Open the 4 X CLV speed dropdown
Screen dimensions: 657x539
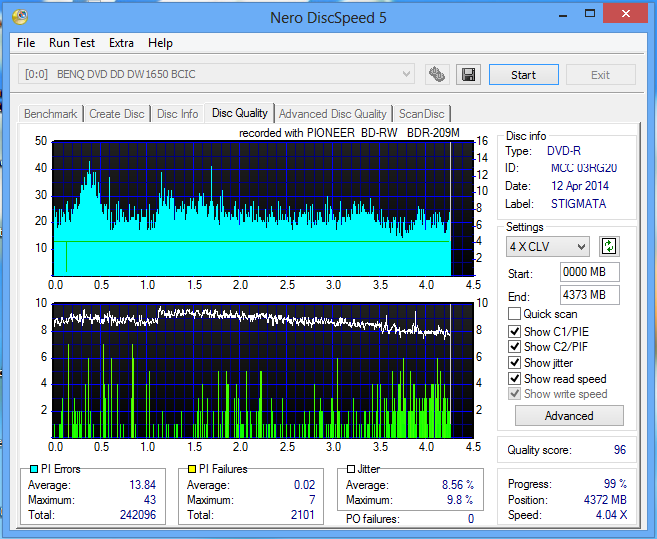pos(547,246)
